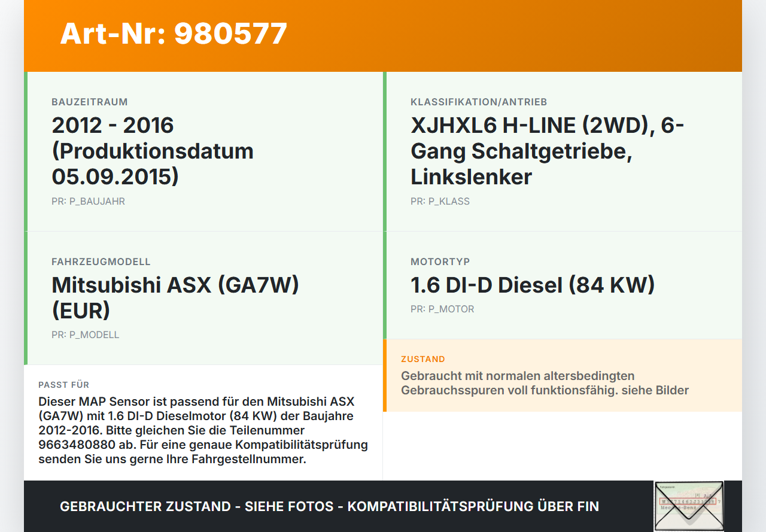The image size is (766, 532).
Task: Click the orange "ZUSTAND" label
Action: (x=423, y=360)
